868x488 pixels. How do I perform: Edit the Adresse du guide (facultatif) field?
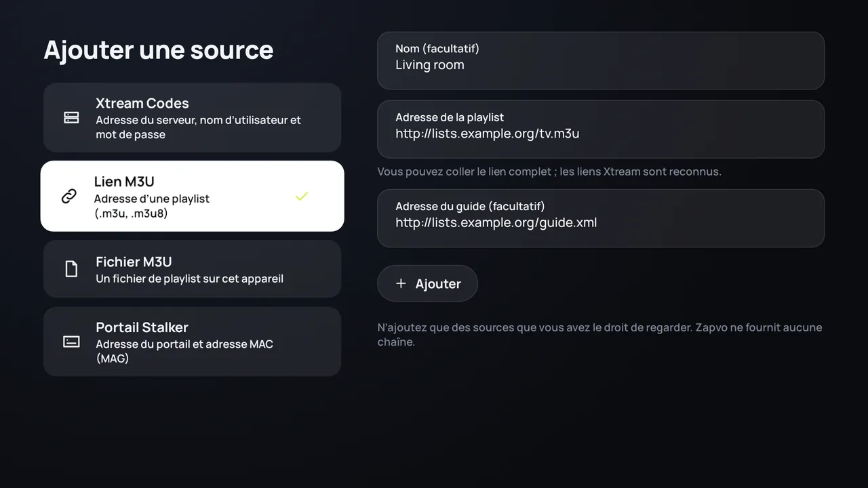coord(601,218)
